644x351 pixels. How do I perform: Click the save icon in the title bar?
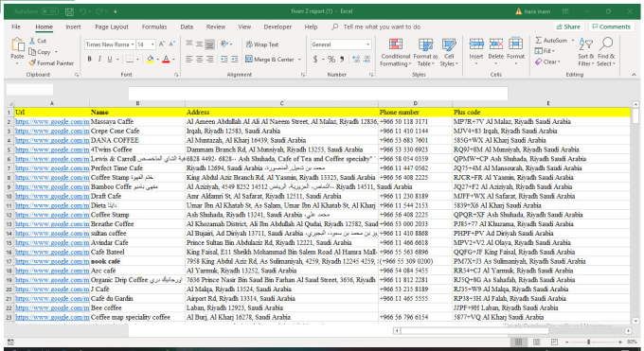69,11
